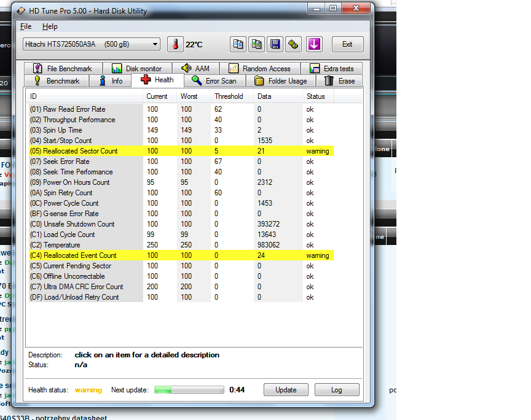Image resolution: width=531 pixels, height=420 pixels.
Task: Click the 22°C temperature reading
Action: click(194, 44)
